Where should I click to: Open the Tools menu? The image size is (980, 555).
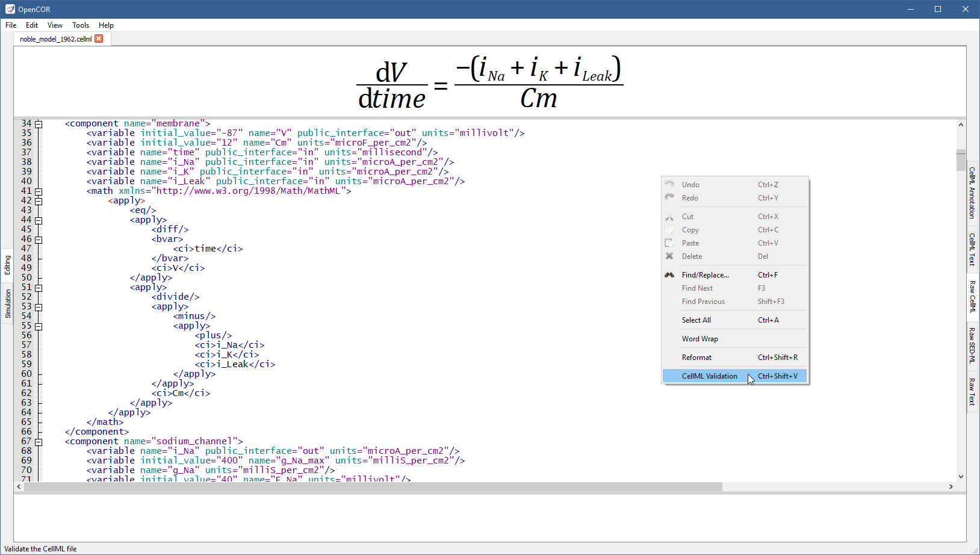point(80,25)
